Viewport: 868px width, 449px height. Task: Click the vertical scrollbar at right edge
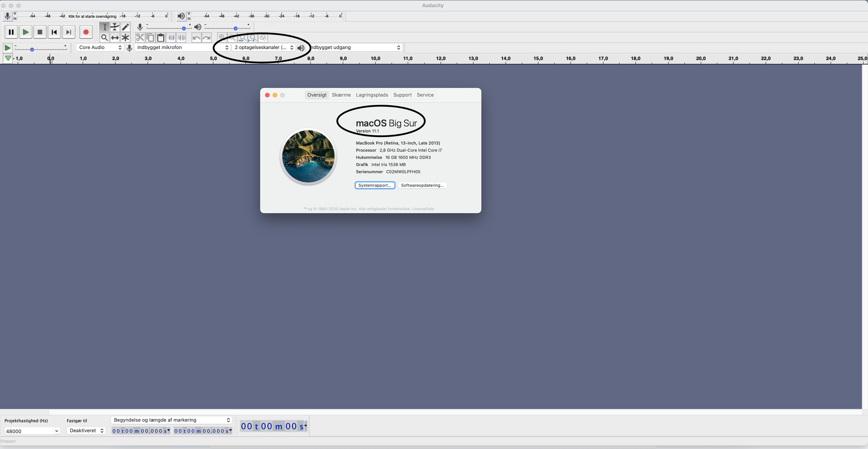(x=865, y=236)
